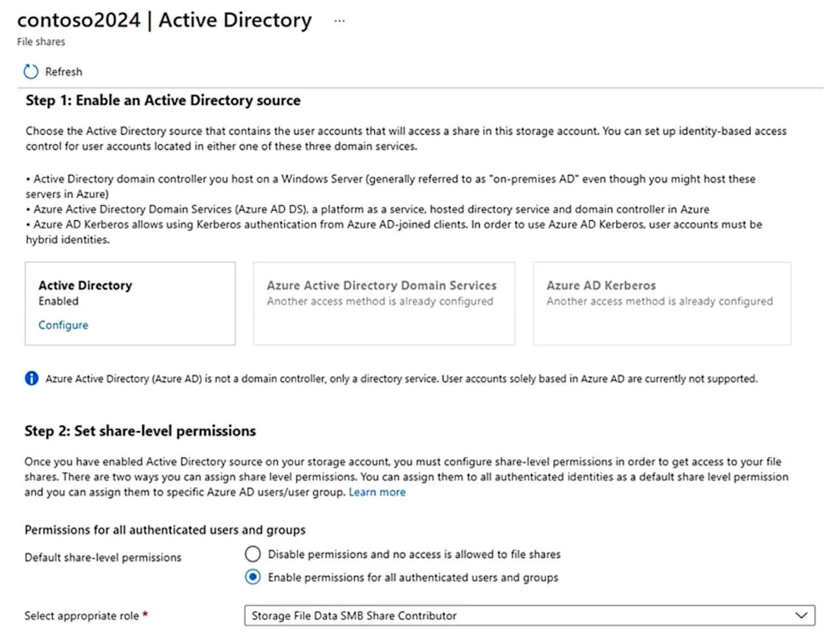This screenshot has width=840, height=644.
Task: Open the ellipsis more options menu
Action: tap(339, 21)
